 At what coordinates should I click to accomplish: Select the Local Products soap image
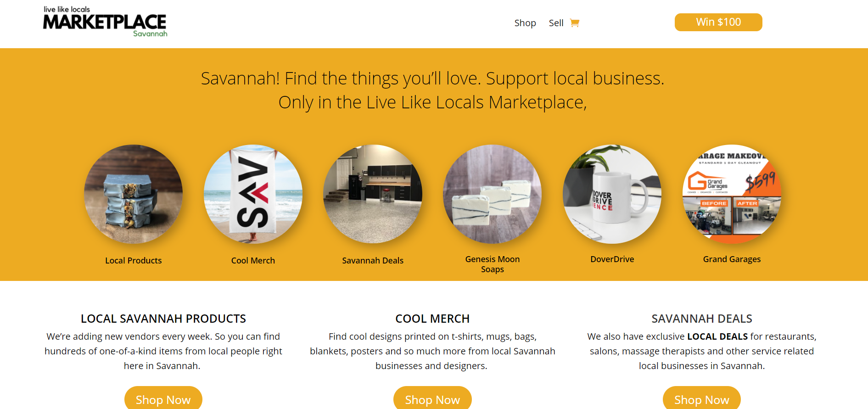pos(134,194)
